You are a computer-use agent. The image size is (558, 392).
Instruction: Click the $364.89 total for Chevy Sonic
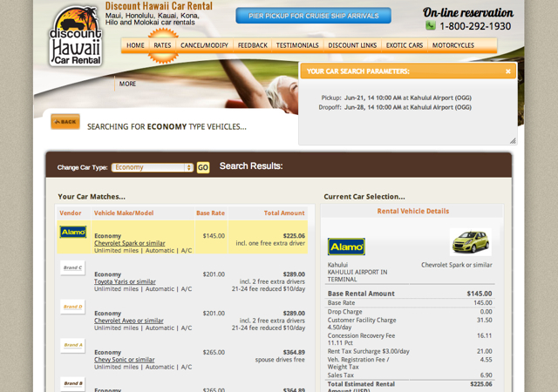click(294, 352)
